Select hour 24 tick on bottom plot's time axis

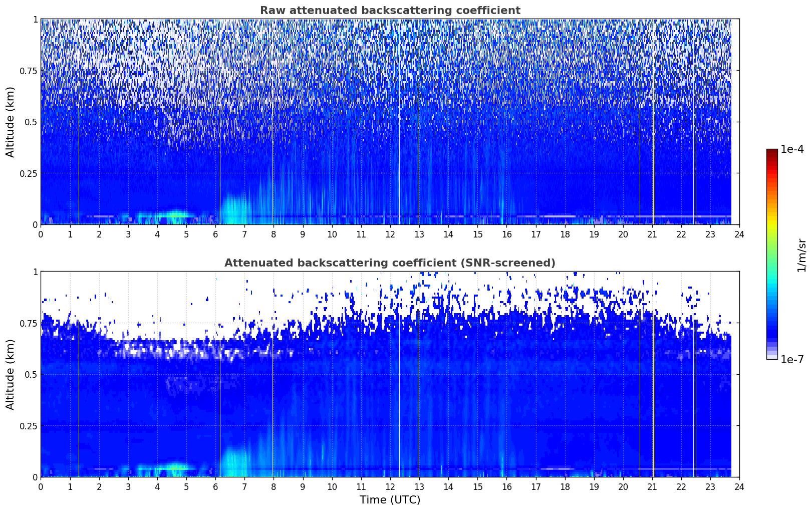point(739,486)
